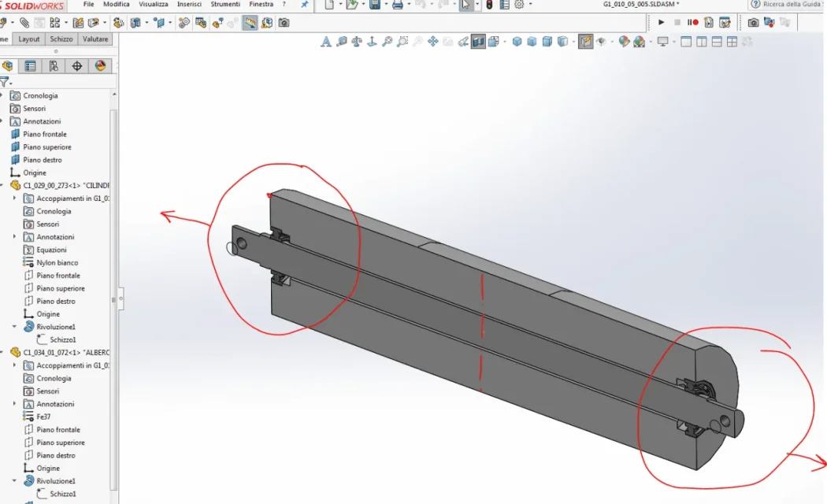Viewport: 827px width, 504px height.
Task: Toggle the record macro button
Action: (x=692, y=22)
